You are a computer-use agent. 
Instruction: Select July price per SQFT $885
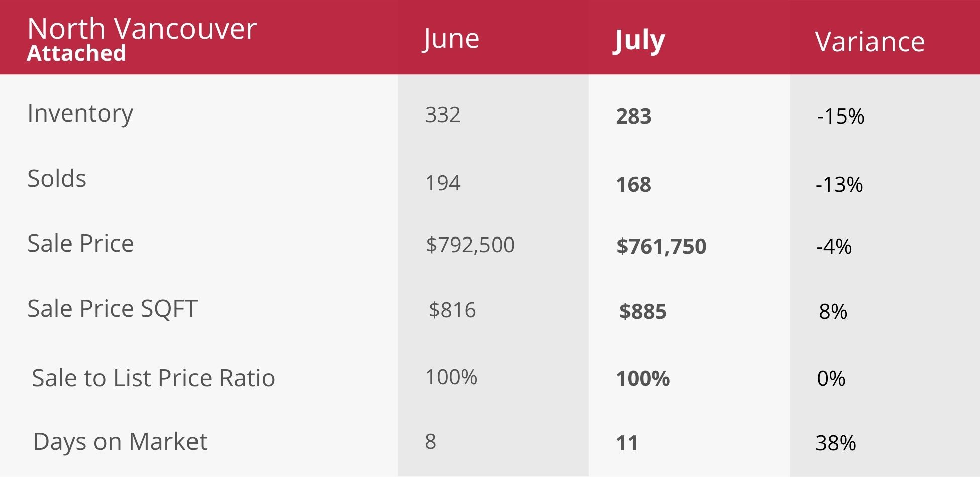click(642, 311)
